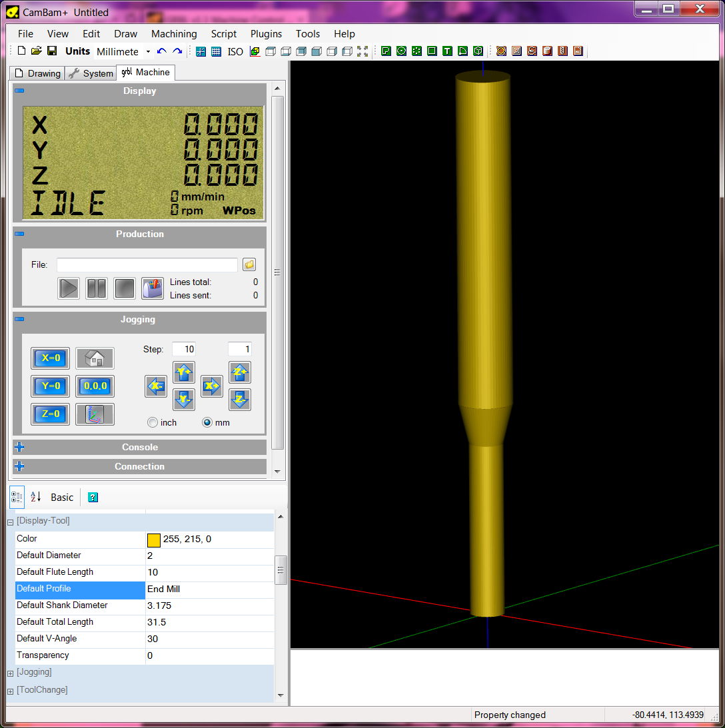Click the XY step field showing 10
This screenshot has height=728, width=725.
click(x=184, y=349)
